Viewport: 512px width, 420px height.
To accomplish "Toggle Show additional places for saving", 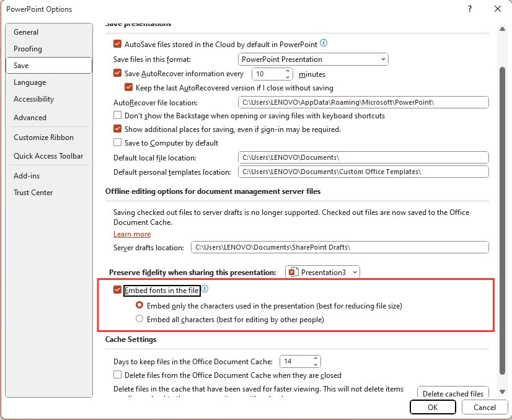I will [x=117, y=129].
